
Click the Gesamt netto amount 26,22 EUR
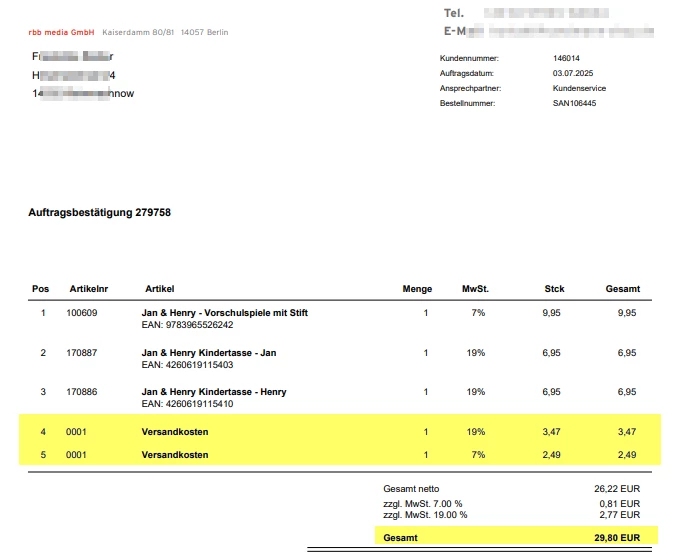click(617, 489)
